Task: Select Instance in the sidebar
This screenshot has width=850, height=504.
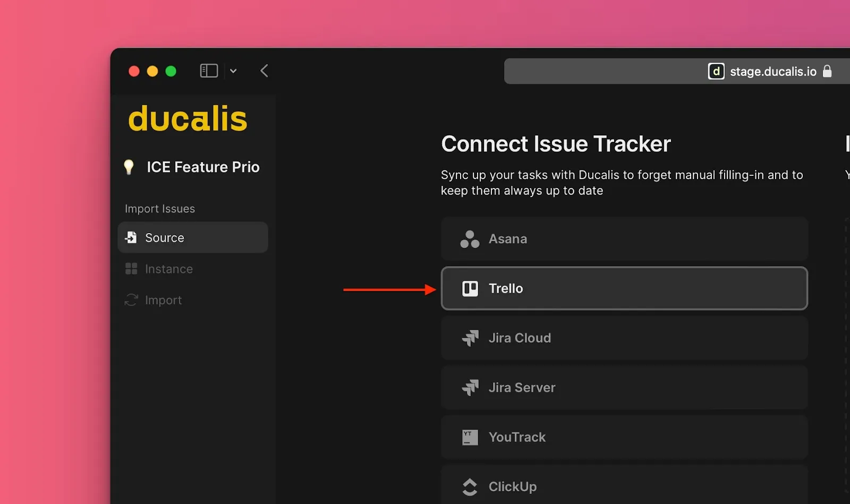Action: 168,269
